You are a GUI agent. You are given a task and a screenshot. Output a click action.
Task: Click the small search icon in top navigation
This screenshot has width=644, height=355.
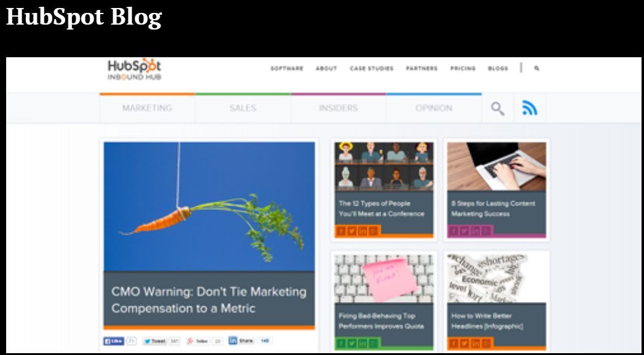[x=537, y=69]
